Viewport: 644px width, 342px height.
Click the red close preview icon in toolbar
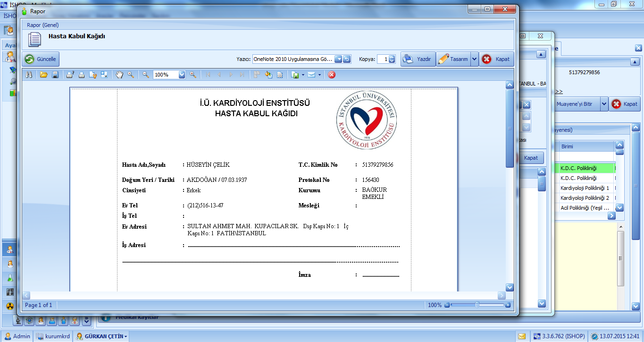332,75
